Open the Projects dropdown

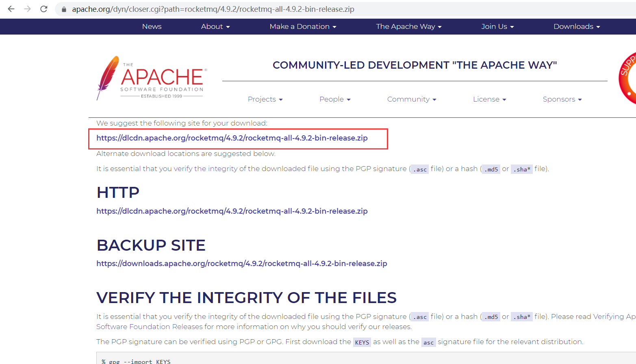coord(265,99)
